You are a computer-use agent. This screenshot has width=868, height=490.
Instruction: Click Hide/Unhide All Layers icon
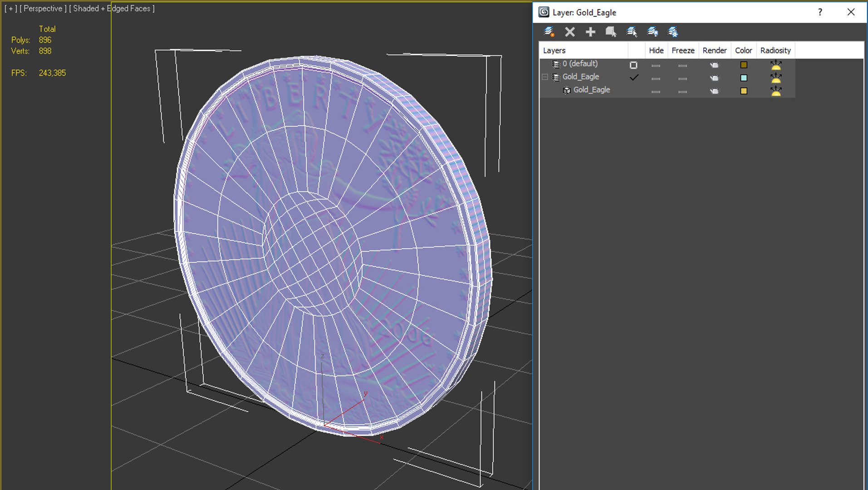pyautogui.click(x=652, y=32)
